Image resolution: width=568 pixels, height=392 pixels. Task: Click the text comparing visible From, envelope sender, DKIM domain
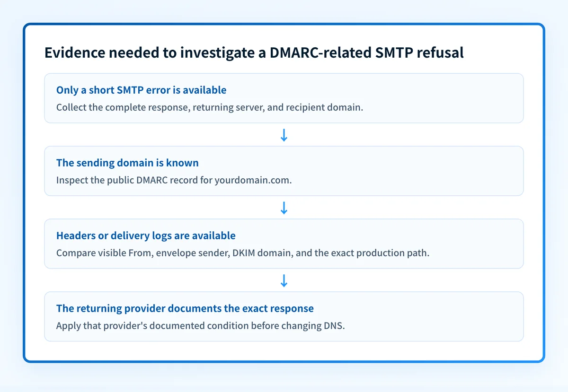click(x=243, y=253)
